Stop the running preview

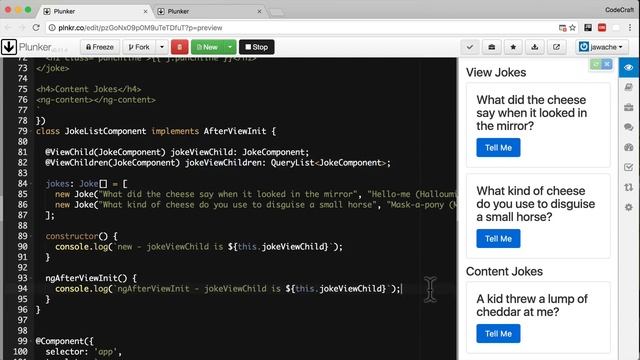pos(257,47)
